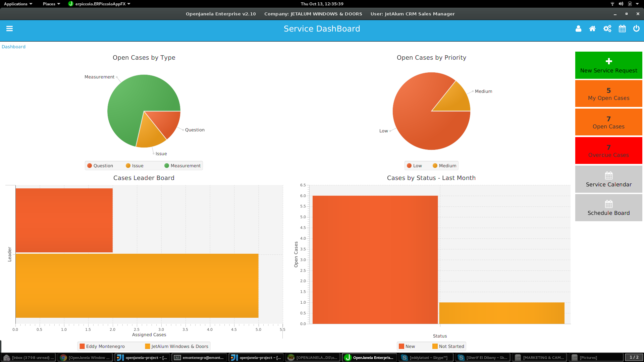Open the My Open Cases tile
The width and height of the screenshot is (644, 362).
point(608,94)
